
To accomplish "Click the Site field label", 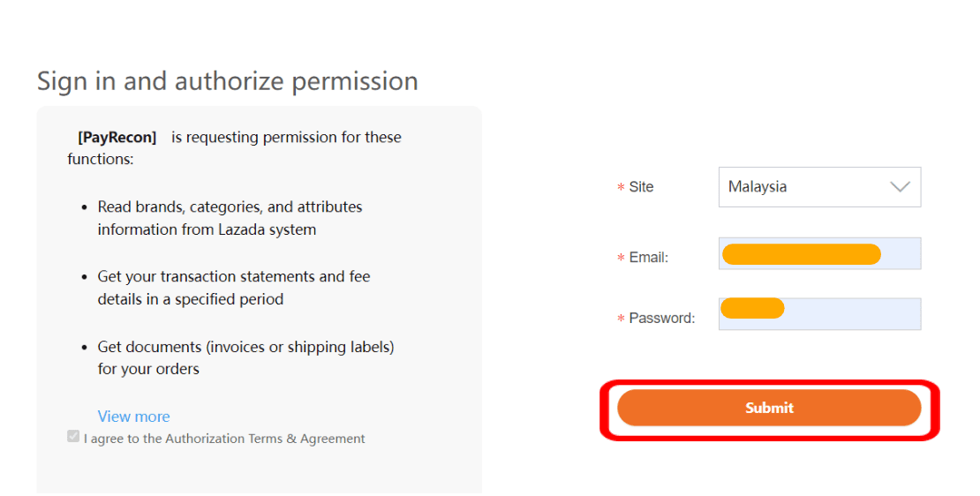I will pyautogui.click(x=641, y=187).
